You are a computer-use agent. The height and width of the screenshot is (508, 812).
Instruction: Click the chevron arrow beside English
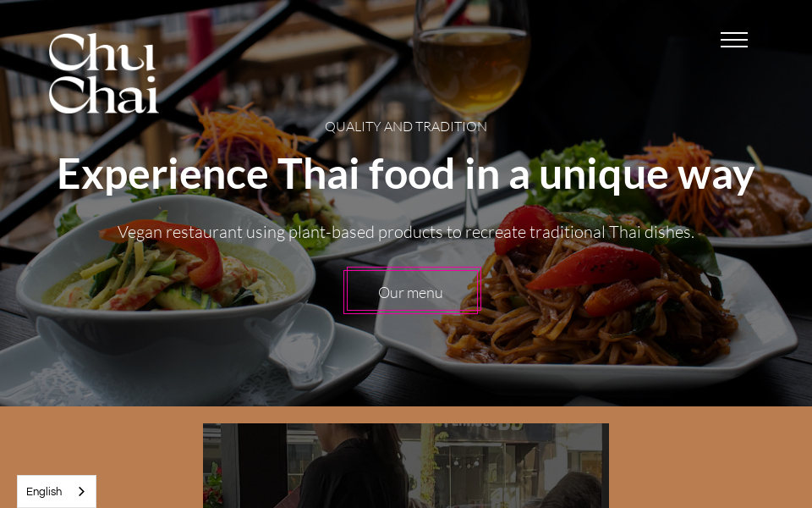pos(81,491)
